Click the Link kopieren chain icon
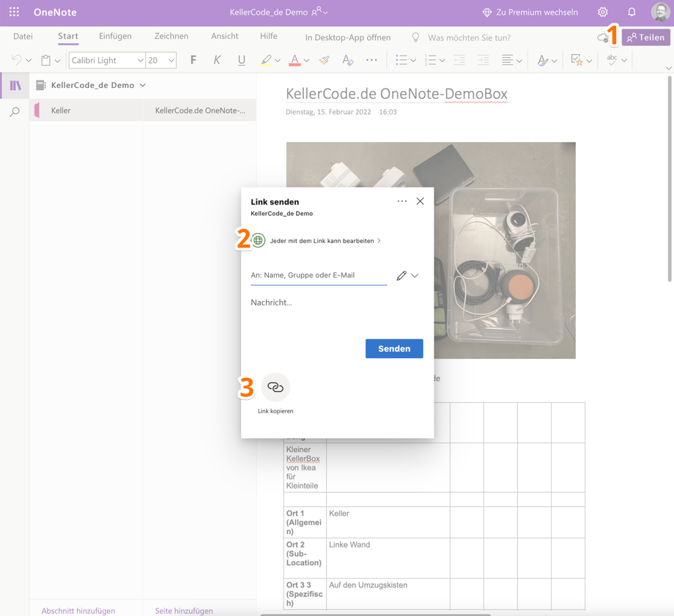Image resolution: width=674 pixels, height=616 pixels. [275, 387]
